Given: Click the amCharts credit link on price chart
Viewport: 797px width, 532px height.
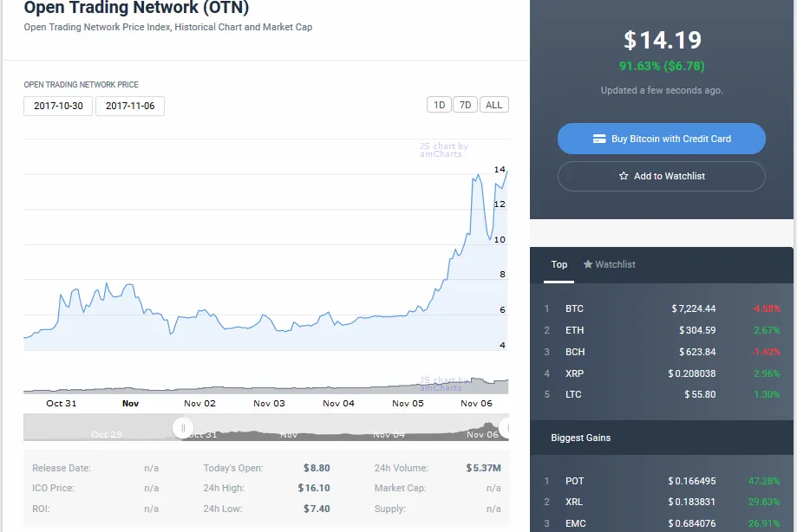Looking at the screenshot, I should tap(444, 150).
